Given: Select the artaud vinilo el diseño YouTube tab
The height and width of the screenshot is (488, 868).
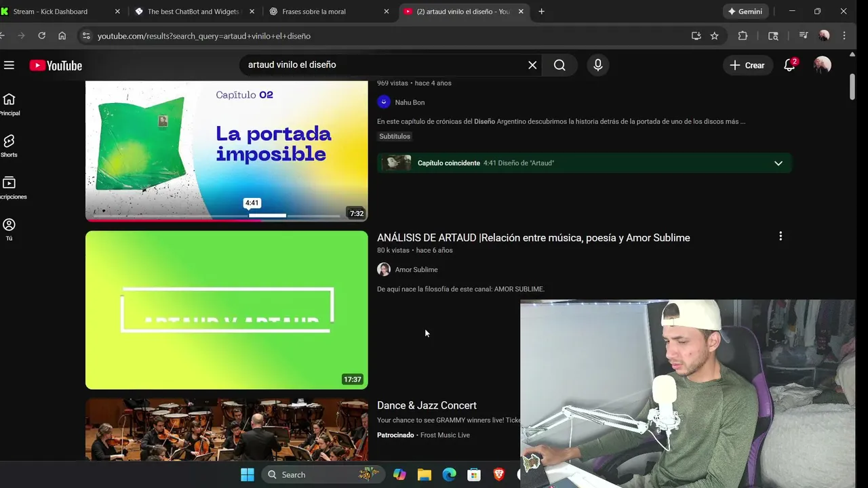Looking at the screenshot, I should (x=463, y=12).
